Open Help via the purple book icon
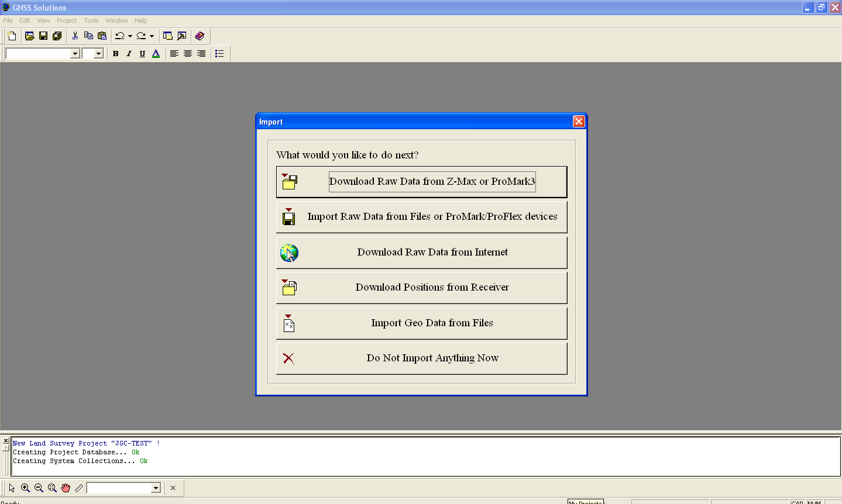The width and height of the screenshot is (842, 504). point(200,36)
